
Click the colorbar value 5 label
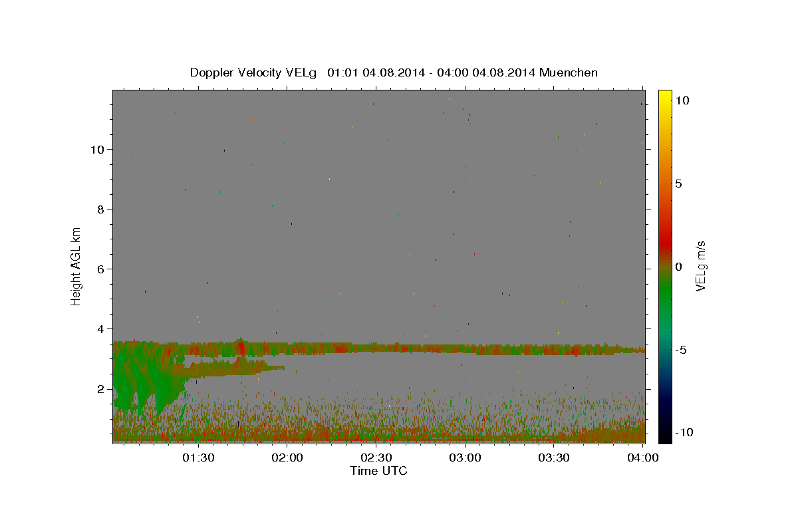coord(678,184)
